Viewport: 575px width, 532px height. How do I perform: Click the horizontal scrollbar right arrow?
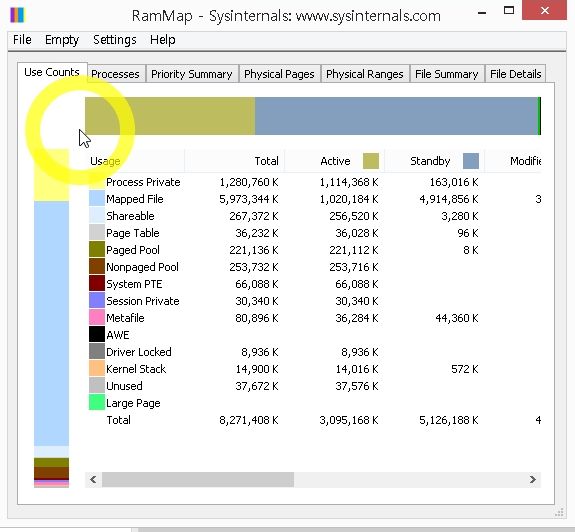(x=533, y=479)
